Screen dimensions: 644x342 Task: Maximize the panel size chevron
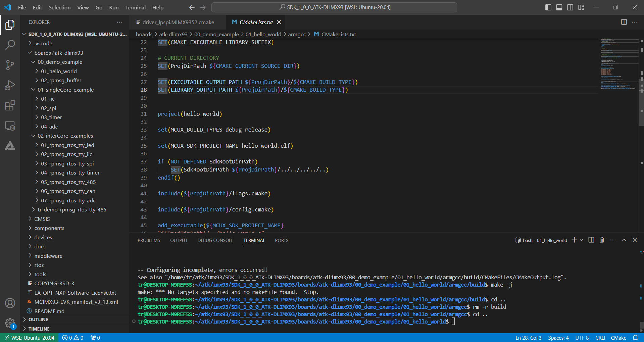pos(624,240)
